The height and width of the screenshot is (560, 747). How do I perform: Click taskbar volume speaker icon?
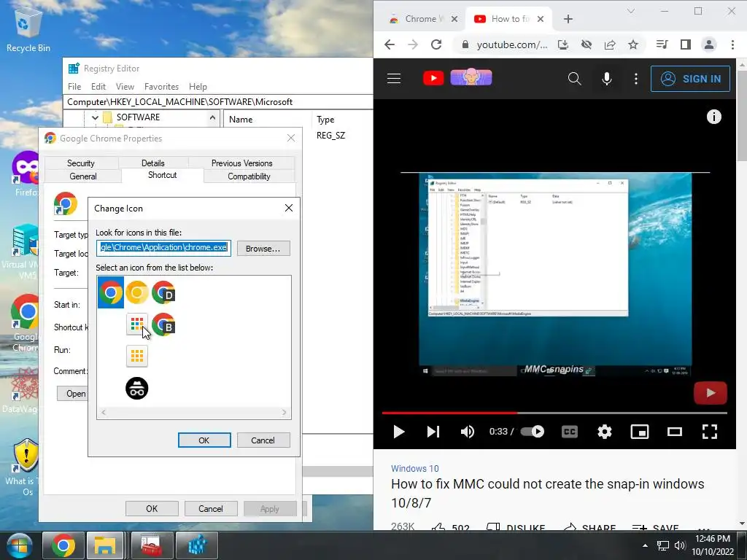coord(680,545)
